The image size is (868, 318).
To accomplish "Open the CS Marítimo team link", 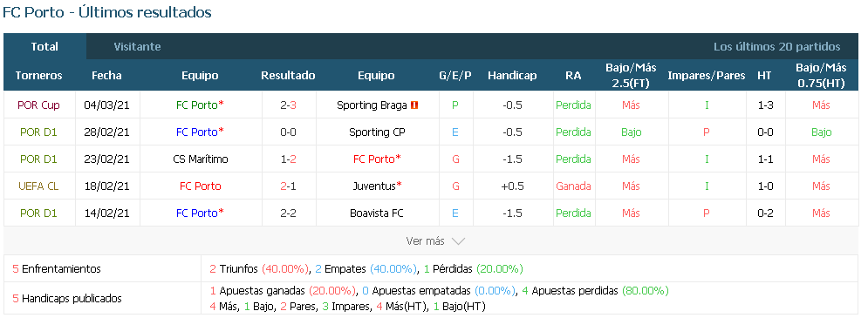I will click(201, 159).
